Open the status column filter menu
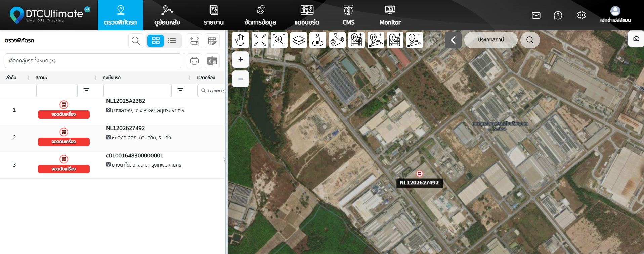 pos(86,90)
